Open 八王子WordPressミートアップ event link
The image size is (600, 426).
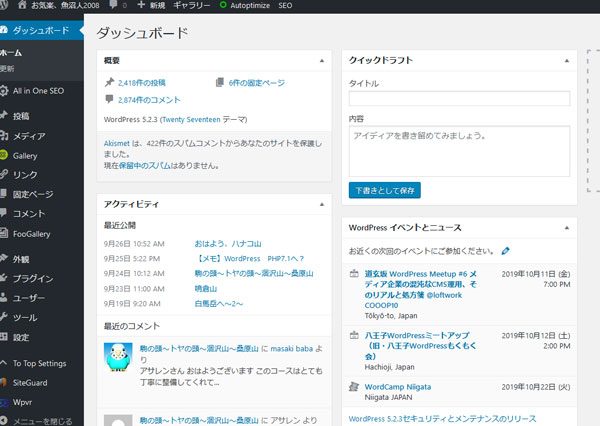pos(421,346)
